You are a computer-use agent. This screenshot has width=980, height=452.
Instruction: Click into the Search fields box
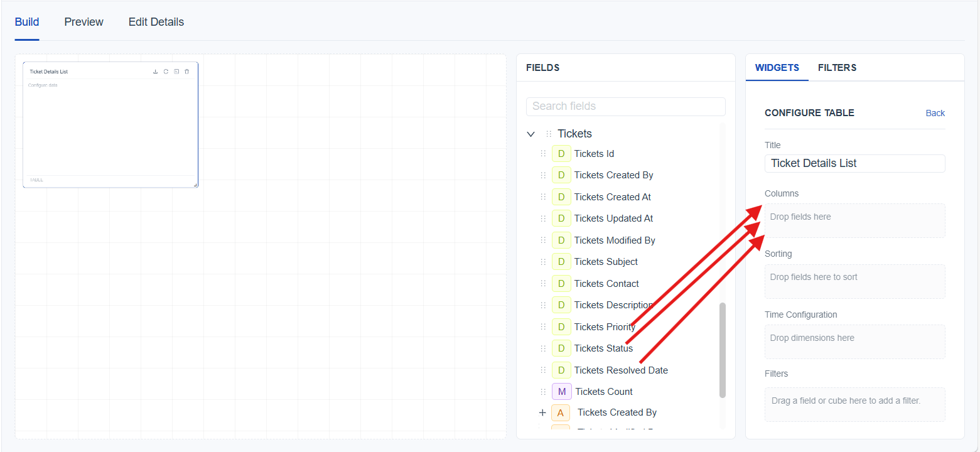(x=625, y=106)
